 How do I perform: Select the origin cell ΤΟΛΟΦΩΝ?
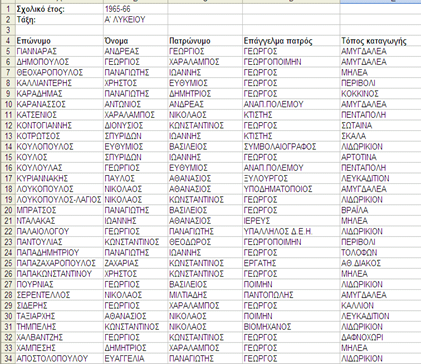(x=380, y=253)
